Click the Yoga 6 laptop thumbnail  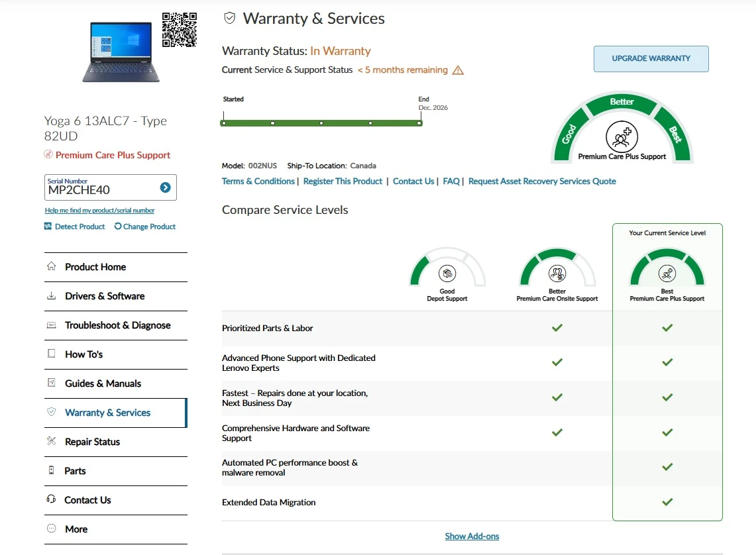pos(121,52)
